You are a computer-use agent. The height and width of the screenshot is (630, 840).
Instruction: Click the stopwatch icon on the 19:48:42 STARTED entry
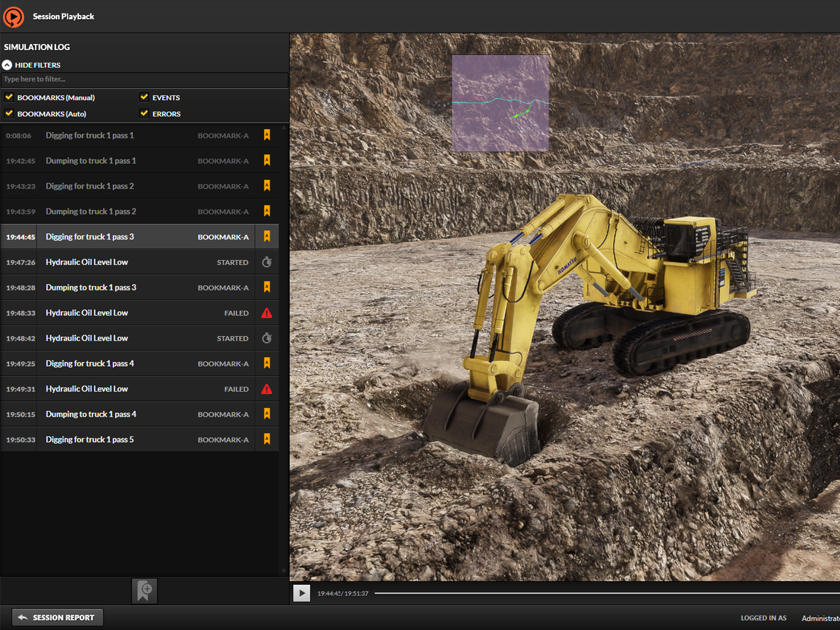267,338
